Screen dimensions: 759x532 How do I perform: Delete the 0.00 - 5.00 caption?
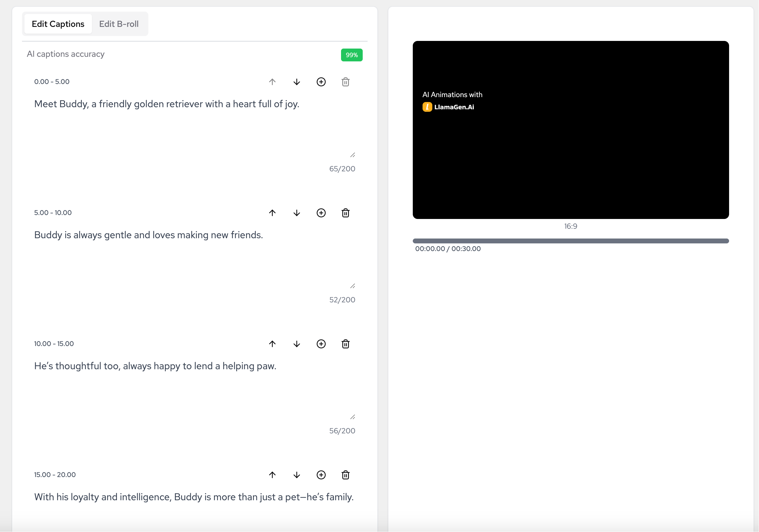pos(345,82)
